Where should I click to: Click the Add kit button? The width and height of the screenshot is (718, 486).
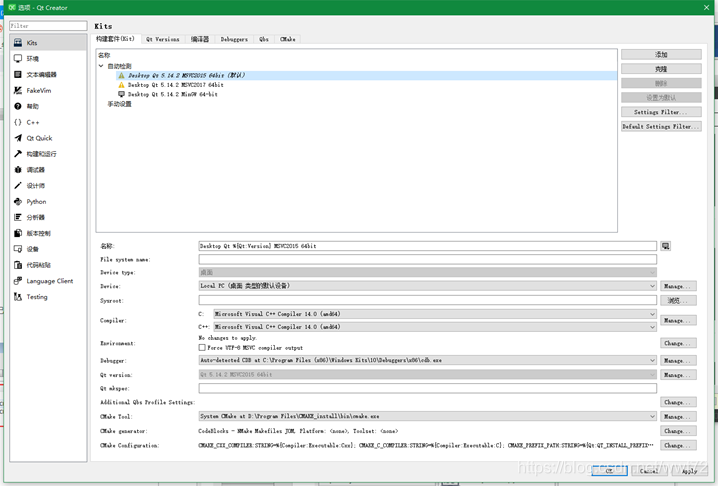point(661,55)
